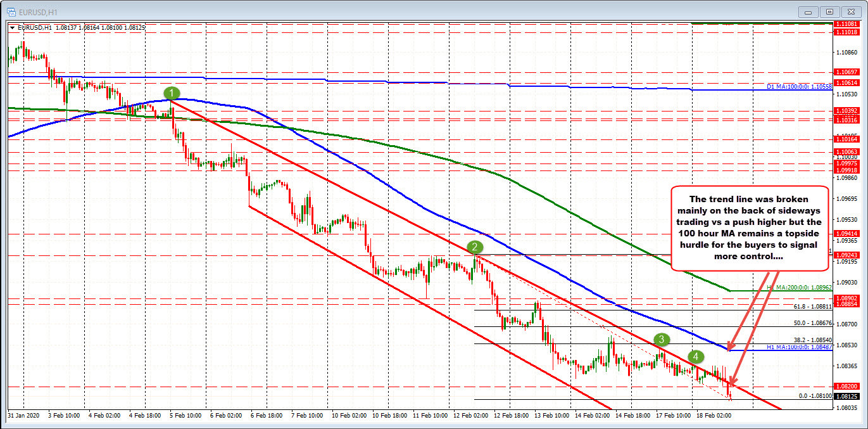Click the 1.08200 price level tag
Screen dimensions: 868x429
point(846,386)
